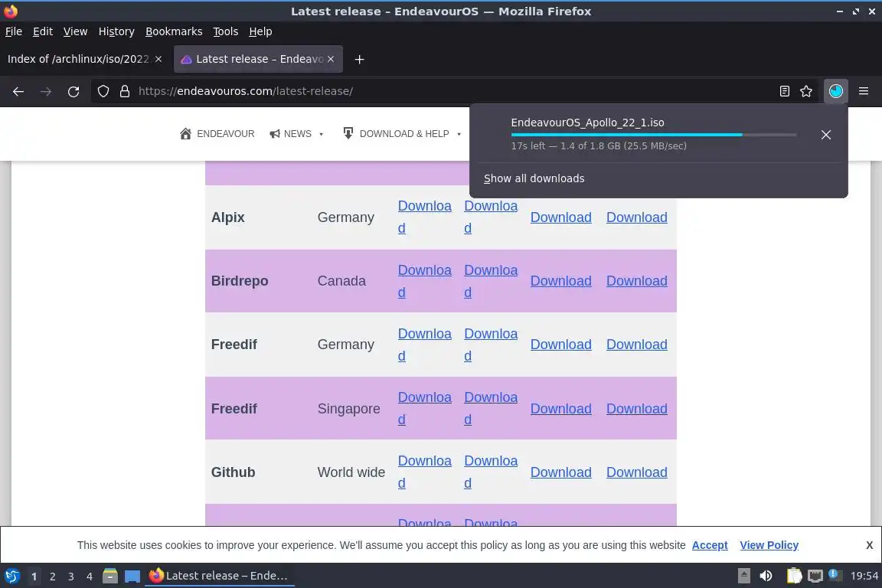Click third Download link in Birdrepo row
This screenshot has height=588, width=882.
tap(560, 281)
